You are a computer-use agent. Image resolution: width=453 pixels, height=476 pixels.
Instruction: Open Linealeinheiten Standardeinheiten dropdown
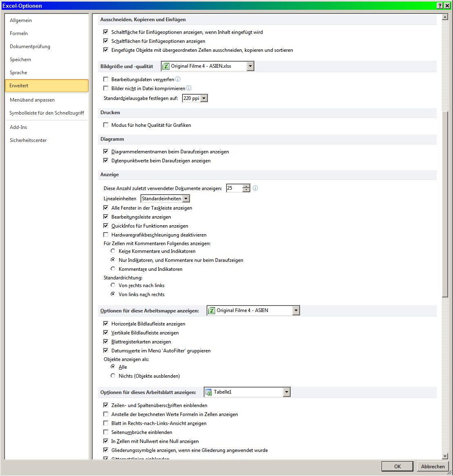point(186,199)
